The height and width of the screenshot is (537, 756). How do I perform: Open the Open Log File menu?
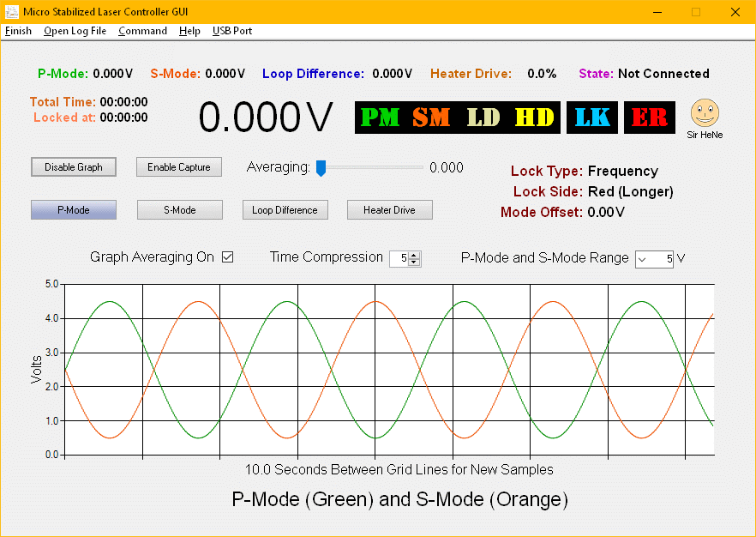[x=75, y=31]
